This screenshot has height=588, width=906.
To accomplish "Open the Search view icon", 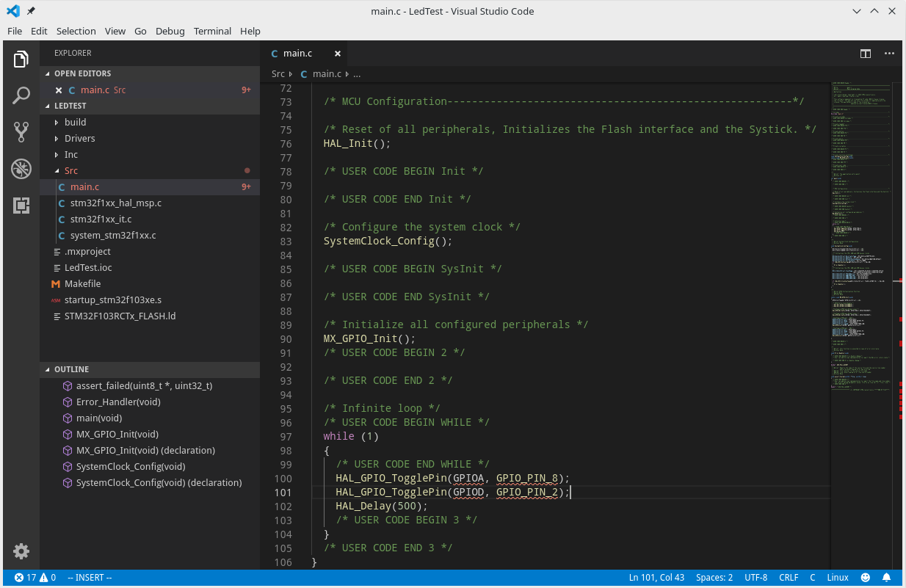I will click(21, 95).
